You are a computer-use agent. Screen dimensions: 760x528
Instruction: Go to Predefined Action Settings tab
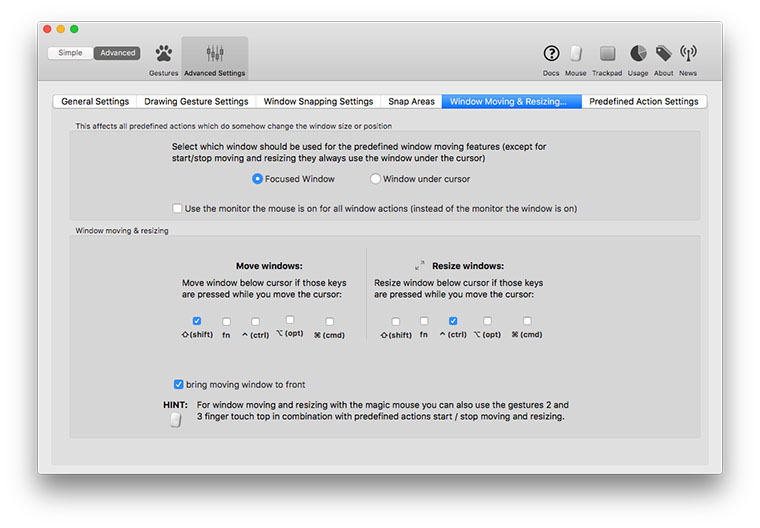(644, 101)
